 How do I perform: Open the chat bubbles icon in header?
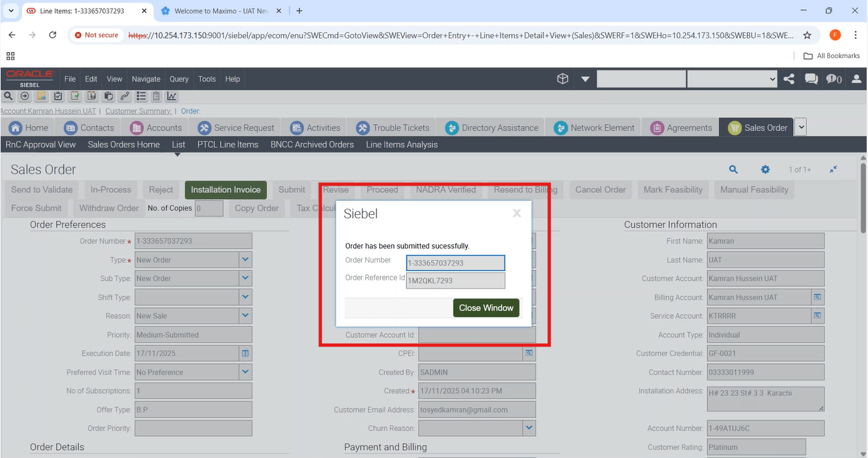pyautogui.click(x=811, y=79)
